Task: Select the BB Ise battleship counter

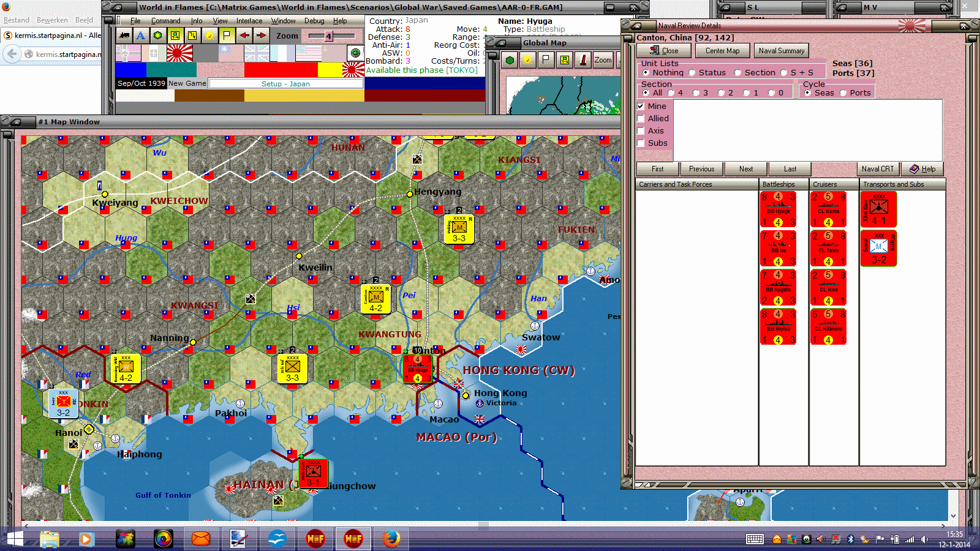Action: click(x=778, y=249)
